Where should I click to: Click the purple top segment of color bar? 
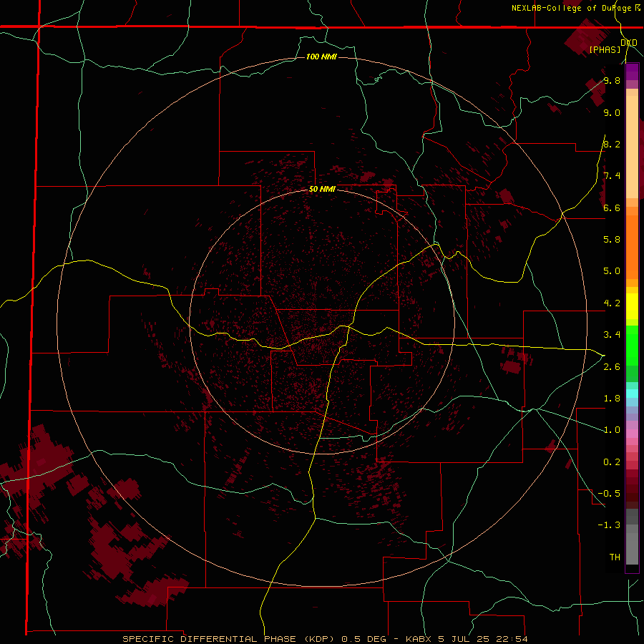tap(632, 72)
